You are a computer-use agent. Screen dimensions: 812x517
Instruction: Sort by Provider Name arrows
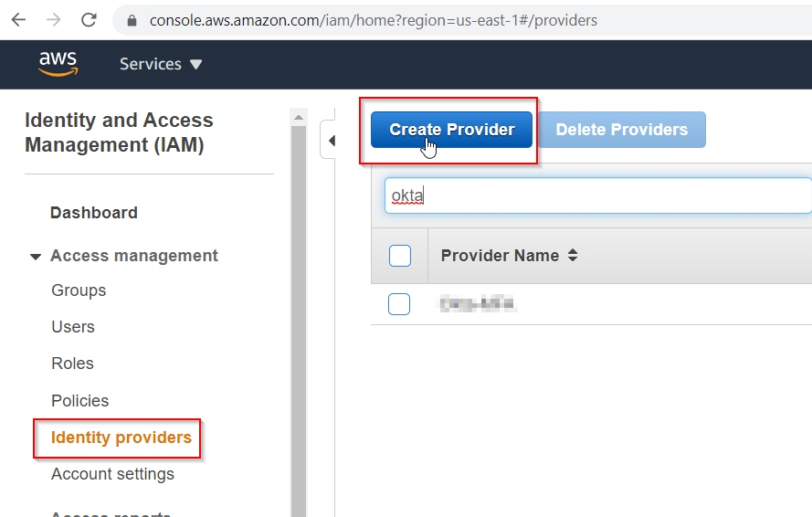[x=573, y=256]
